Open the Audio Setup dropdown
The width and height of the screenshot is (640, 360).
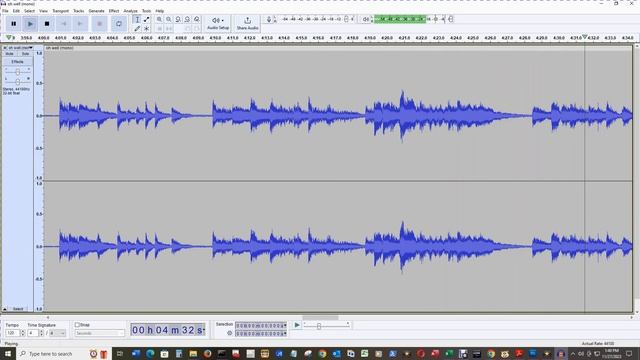(218, 23)
